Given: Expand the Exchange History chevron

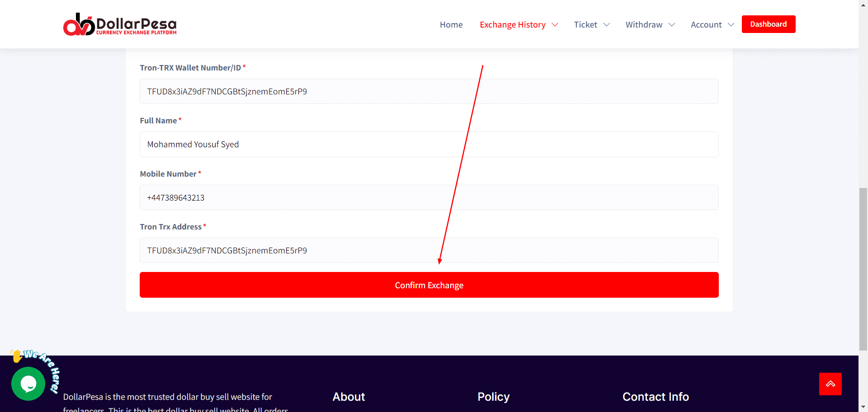Looking at the screenshot, I should tap(555, 25).
